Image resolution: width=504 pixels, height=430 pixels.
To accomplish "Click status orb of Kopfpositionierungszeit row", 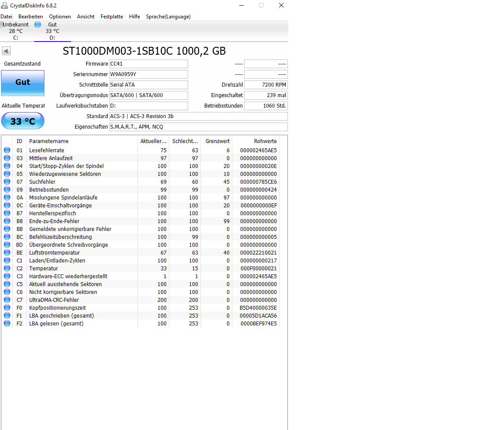I will 7,308.
